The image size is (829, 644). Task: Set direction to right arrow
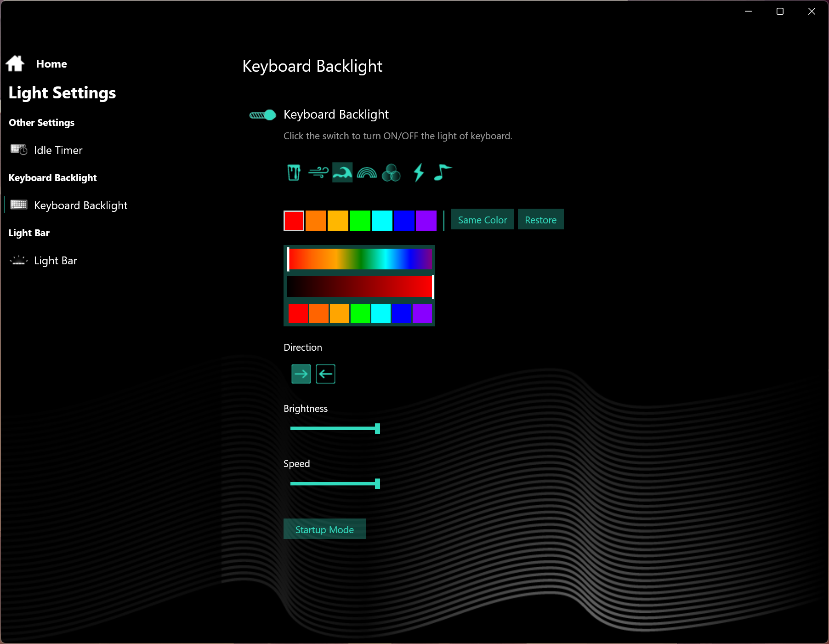(x=301, y=374)
